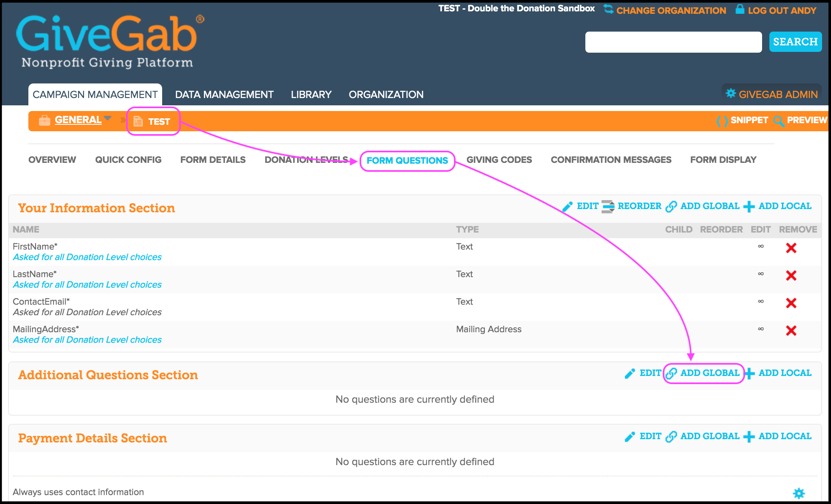Click the lock icon beside Log Out Andy
This screenshot has height=504, width=831.
tap(740, 9)
